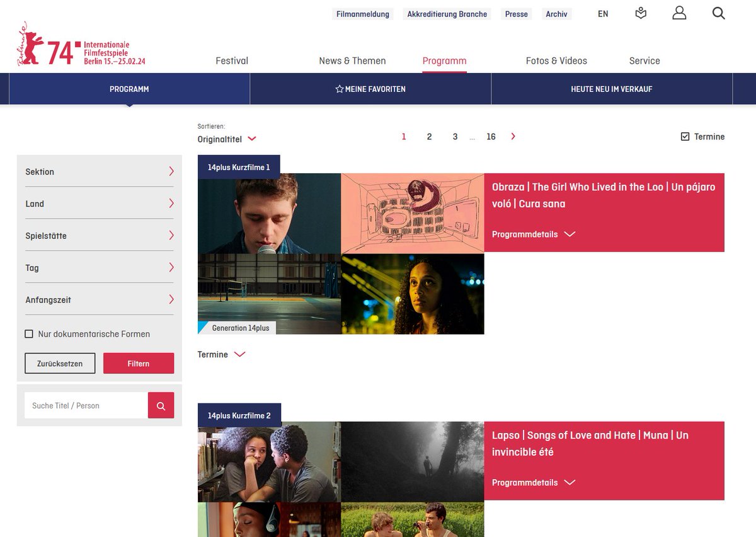Open the Fotos & Videos menu
756x537 pixels.
pyautogui.click(x=556, y=61)
